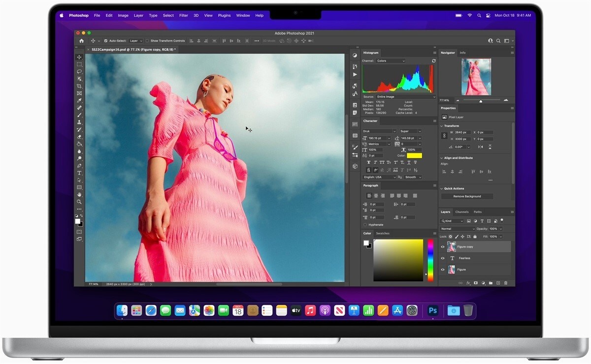Switch to the Swatches tab
Screen dimensions: 591x364
pos(383,234)
